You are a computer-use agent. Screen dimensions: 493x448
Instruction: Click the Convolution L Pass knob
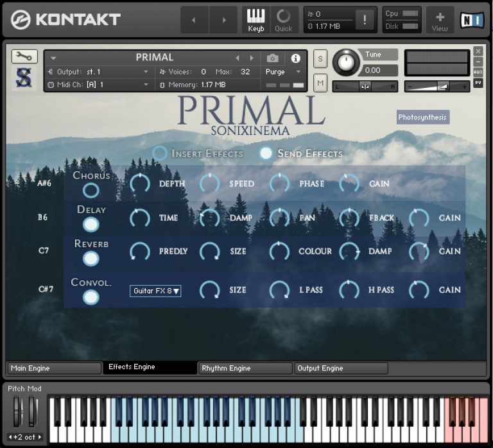[x=279, y=290]
